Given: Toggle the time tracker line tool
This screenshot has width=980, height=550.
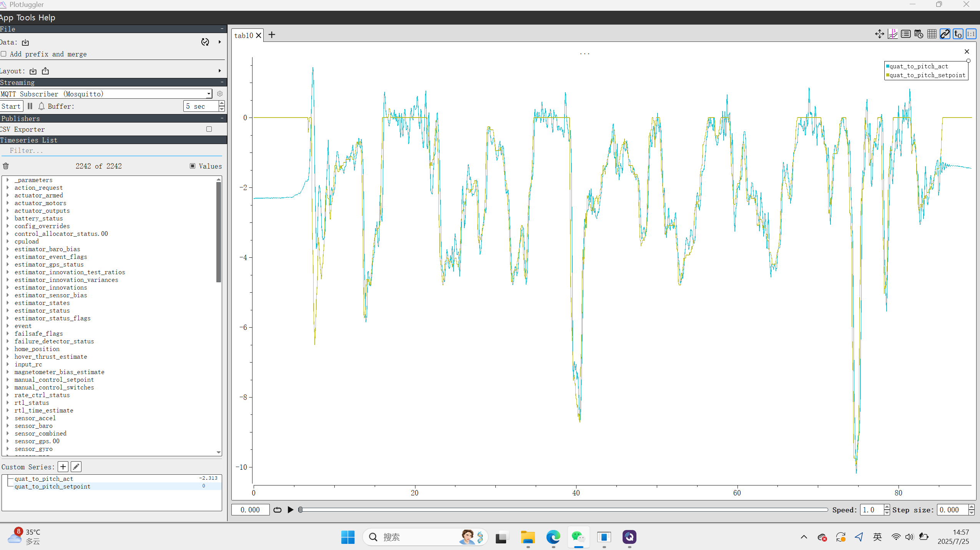Looking at the screenshot, I should (892, 34).
